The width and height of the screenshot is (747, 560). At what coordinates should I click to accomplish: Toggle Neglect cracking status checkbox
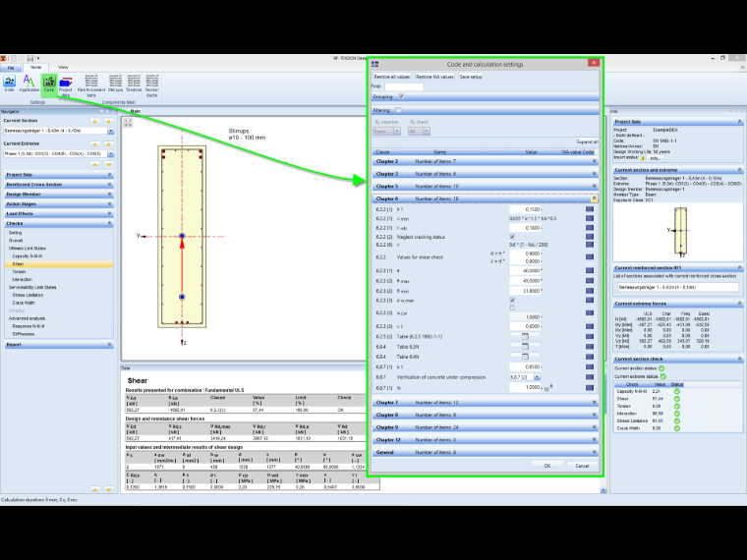(x=512, y=237)
